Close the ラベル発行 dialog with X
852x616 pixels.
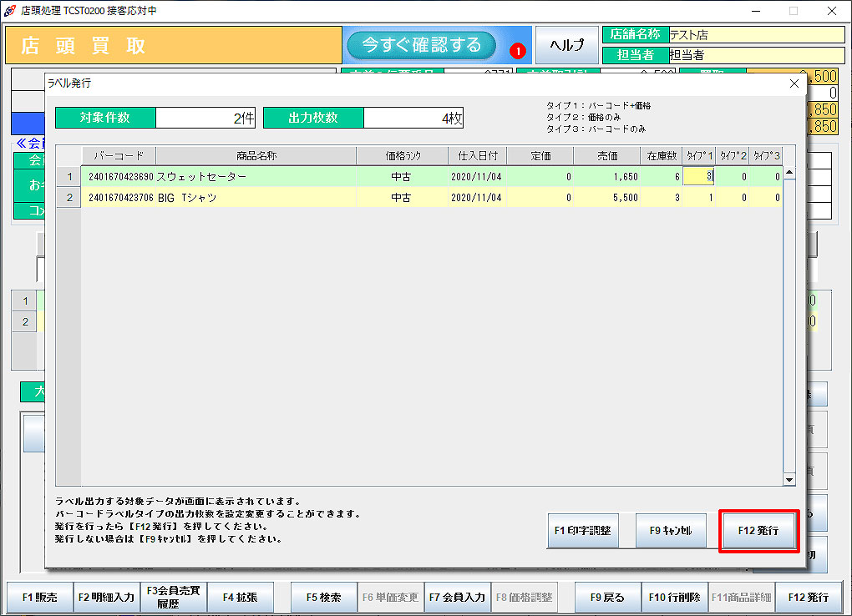click(794, 83)
